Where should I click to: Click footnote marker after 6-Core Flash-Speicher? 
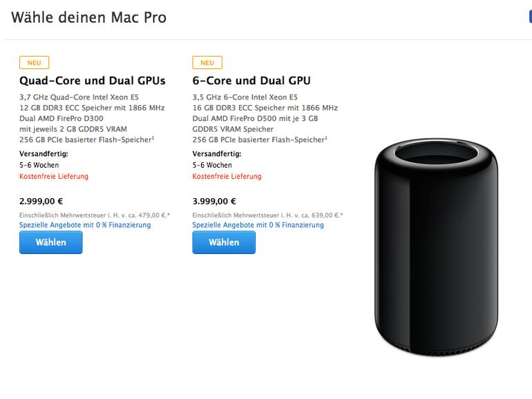coord(325,137)
